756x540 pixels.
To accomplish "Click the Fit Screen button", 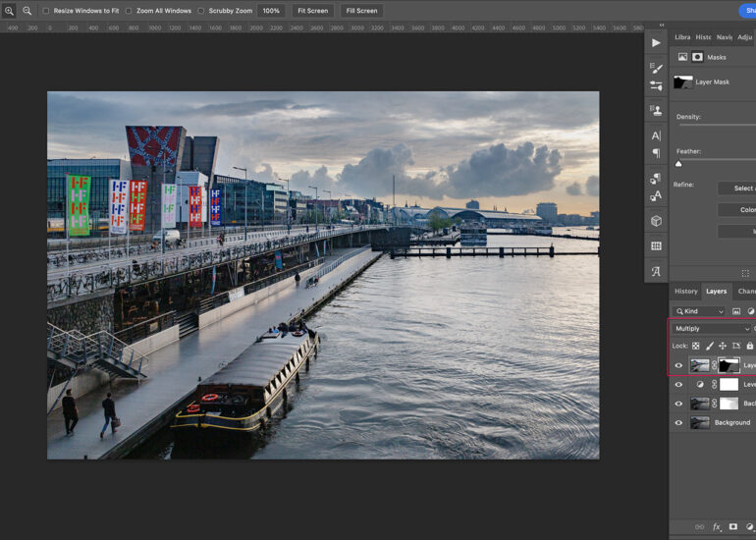I will point(312,11).
